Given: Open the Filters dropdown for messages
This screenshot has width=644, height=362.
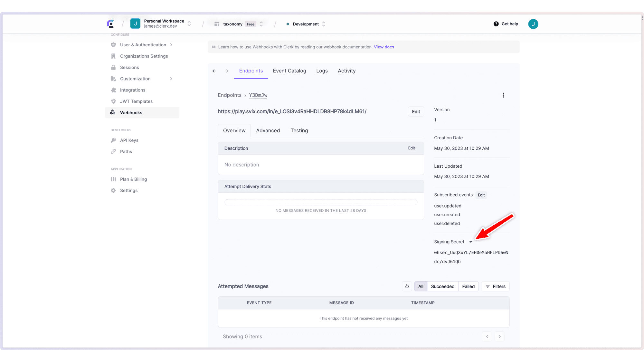Looking at the screenshot, I should [x=495, y=286].
